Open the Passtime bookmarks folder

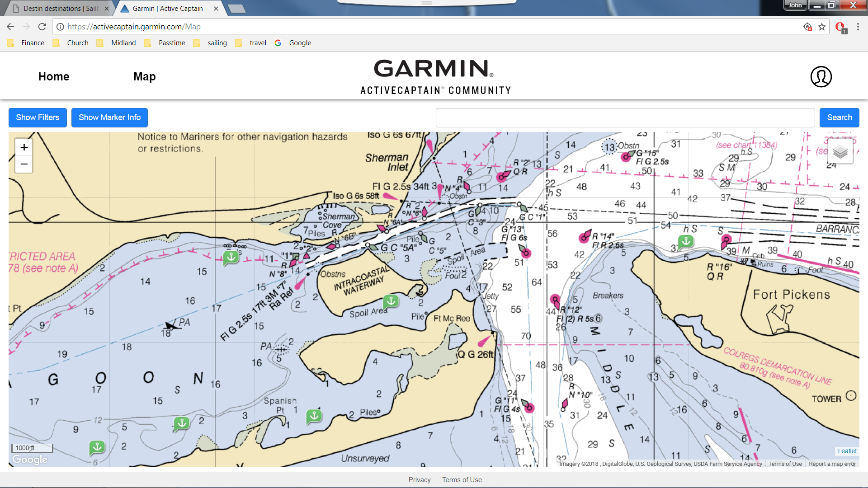pyautogui.click(x=165, y=43)
